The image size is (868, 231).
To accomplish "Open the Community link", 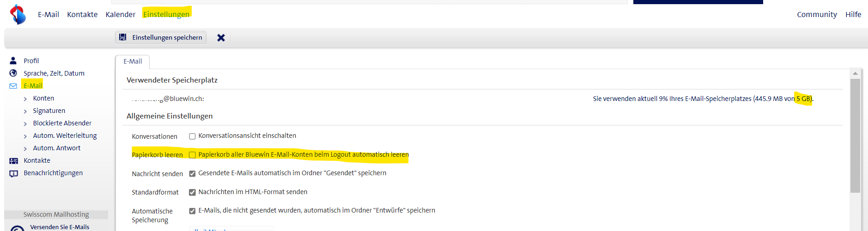I will pyautogui.click(x=816, y=14).
